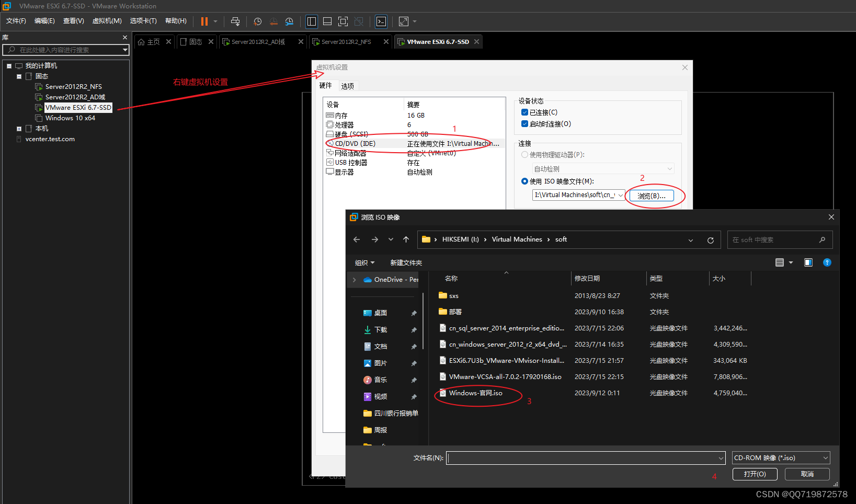Select the 网络适配器 device row

414,153
